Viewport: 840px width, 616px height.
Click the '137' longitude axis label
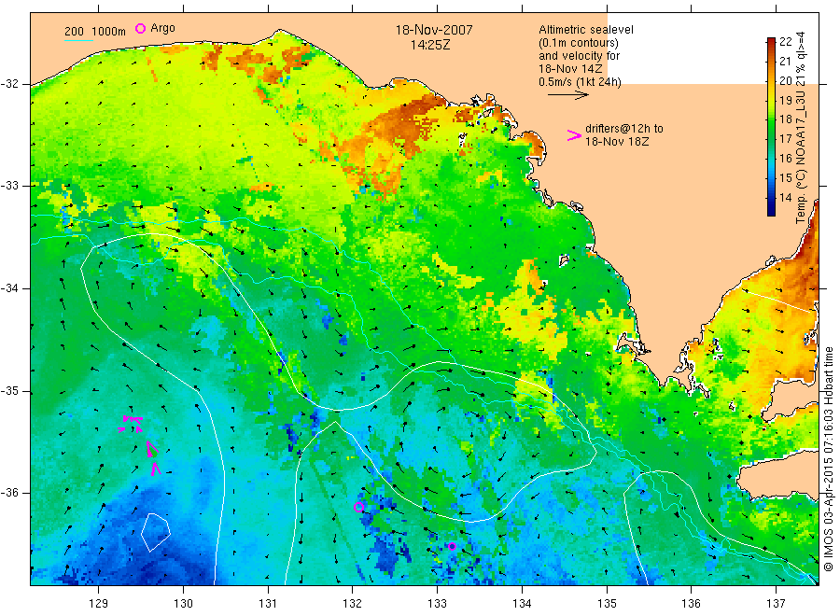pos(776,604)
